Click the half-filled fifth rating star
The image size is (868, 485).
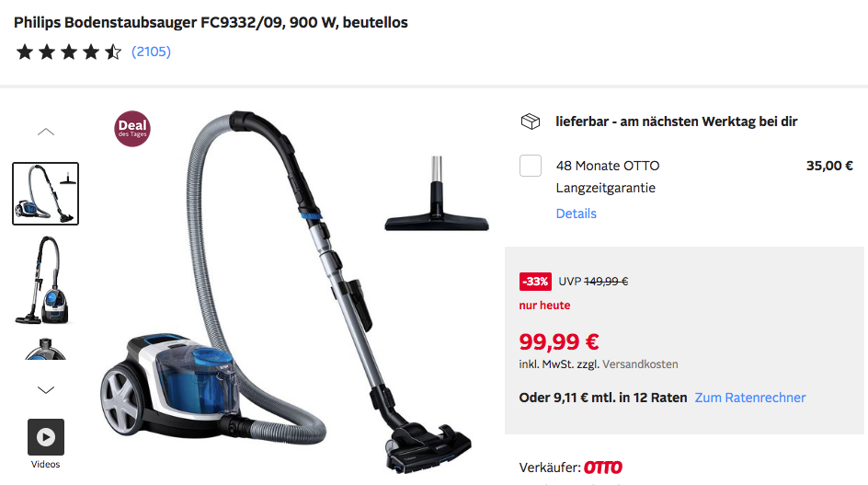pos(113,52)
